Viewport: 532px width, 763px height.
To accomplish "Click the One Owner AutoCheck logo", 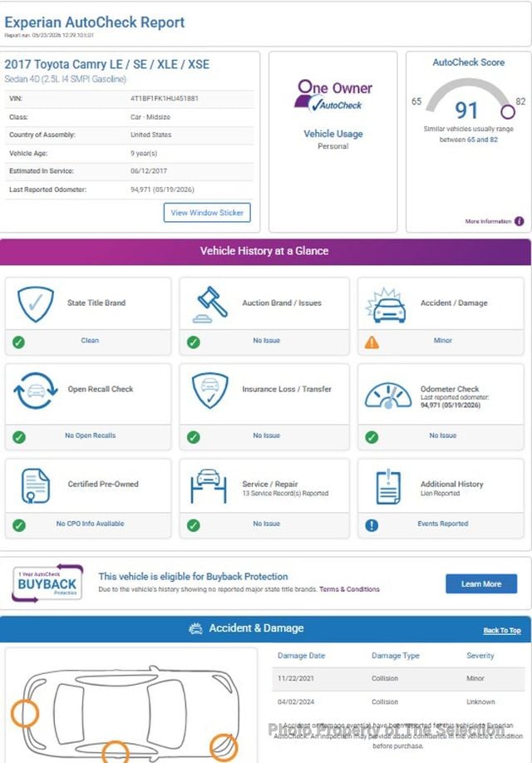I will click(334, 96).
